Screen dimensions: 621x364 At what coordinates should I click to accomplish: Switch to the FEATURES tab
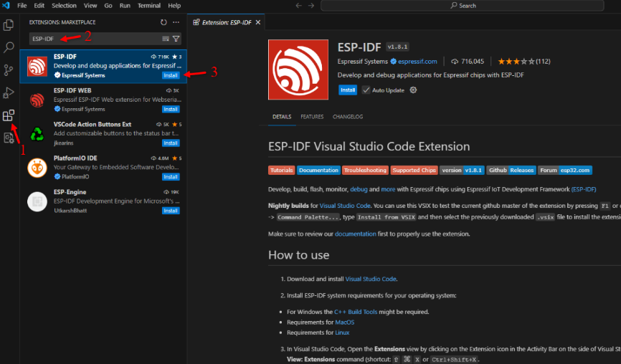tap(312, 117)
